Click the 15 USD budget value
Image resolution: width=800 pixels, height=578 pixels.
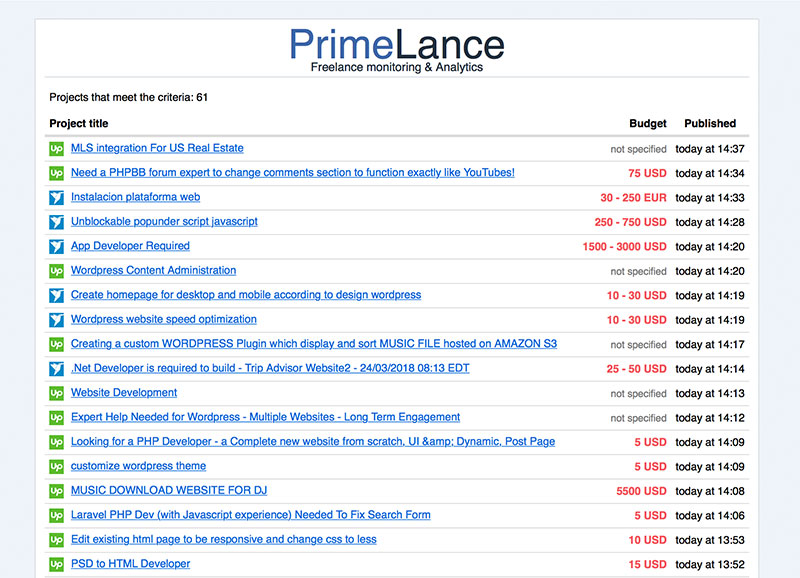click(x=647, y=565)
